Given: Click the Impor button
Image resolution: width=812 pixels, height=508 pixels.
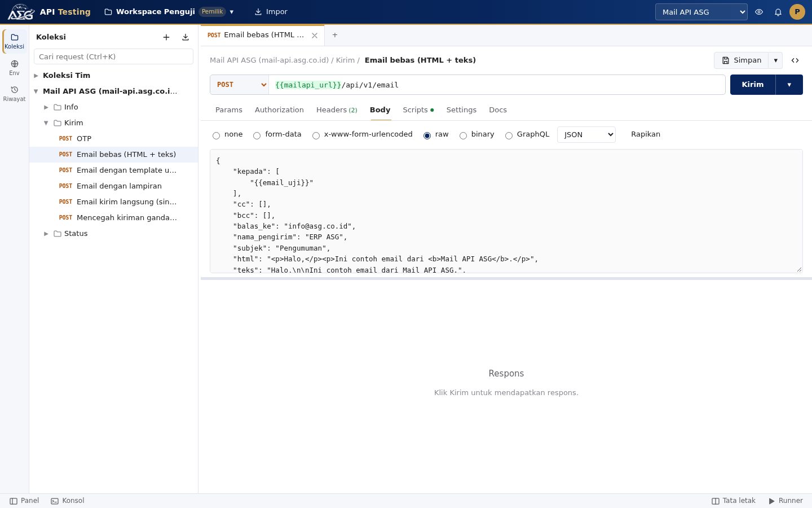Looking at the screenshot, I should click(271, 12).
